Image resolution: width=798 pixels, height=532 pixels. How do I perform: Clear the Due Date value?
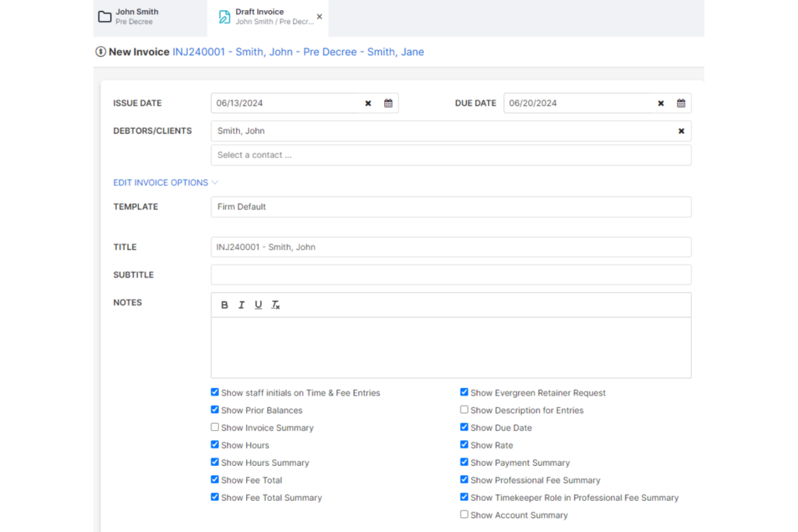click(x=661, y=104)
